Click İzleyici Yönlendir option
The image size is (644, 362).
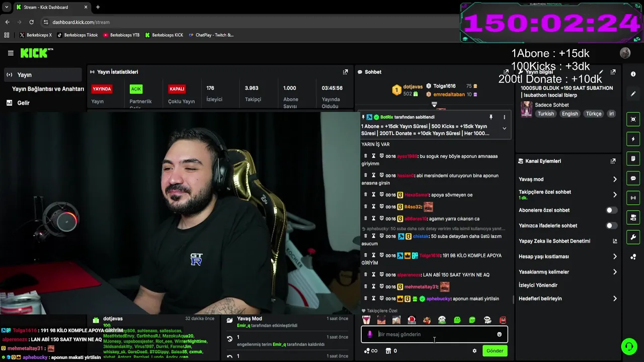[x=538, y=285]
